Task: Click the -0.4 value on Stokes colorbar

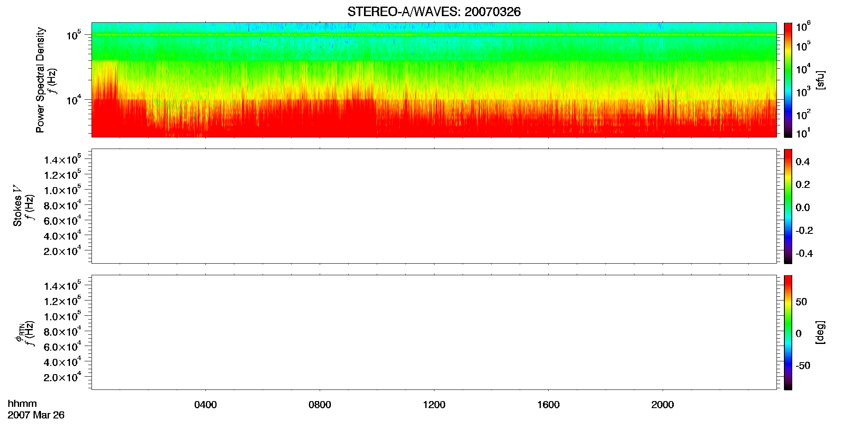Action: click(x=804, y=254)
